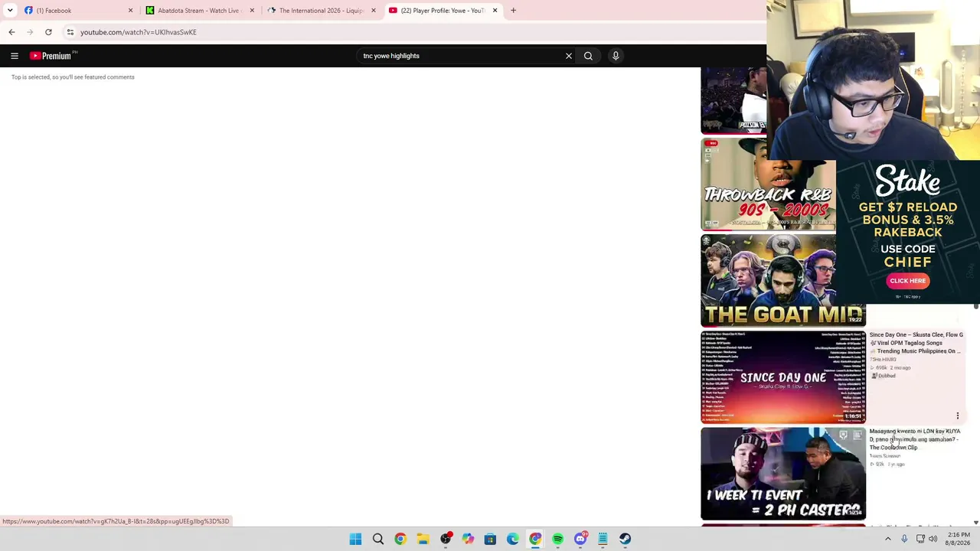This screenshot has width=980, height=551.
Task: Open Masayang kwento ni LON video title
Action: [x=915, y=439]
